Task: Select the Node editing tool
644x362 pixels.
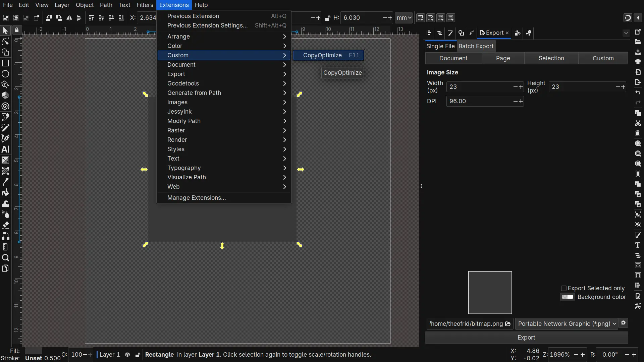Action: (x=5, y=42)
